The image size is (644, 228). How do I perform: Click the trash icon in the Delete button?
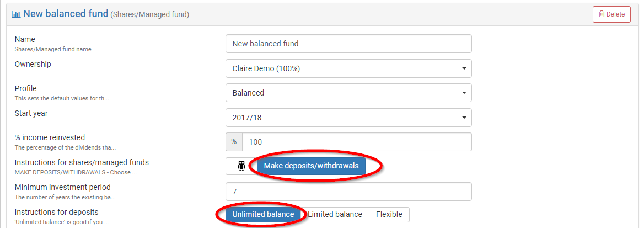click(x=602, y=14)
